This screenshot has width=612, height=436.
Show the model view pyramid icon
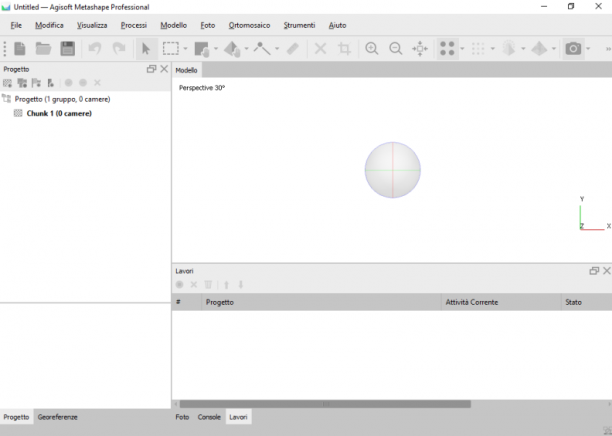coord(539,49)
